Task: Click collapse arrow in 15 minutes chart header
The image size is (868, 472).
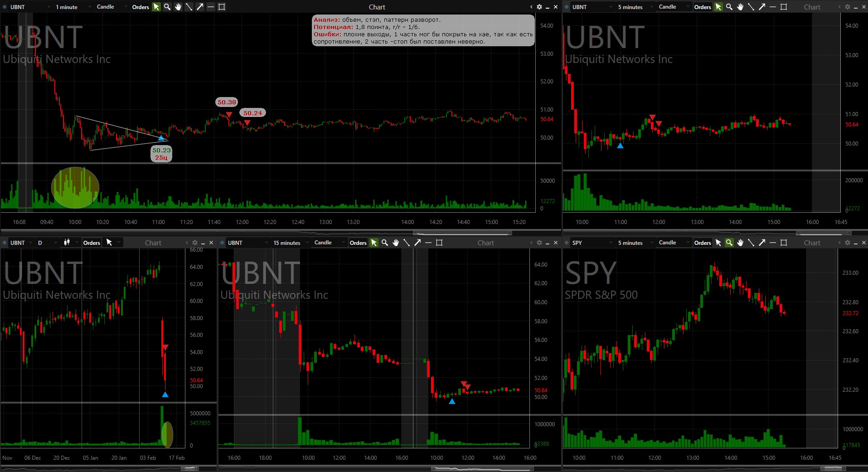Action: coord(531,243)
